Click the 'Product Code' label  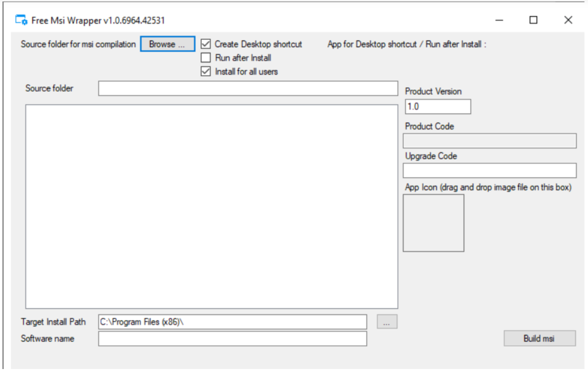pos(429,127)
